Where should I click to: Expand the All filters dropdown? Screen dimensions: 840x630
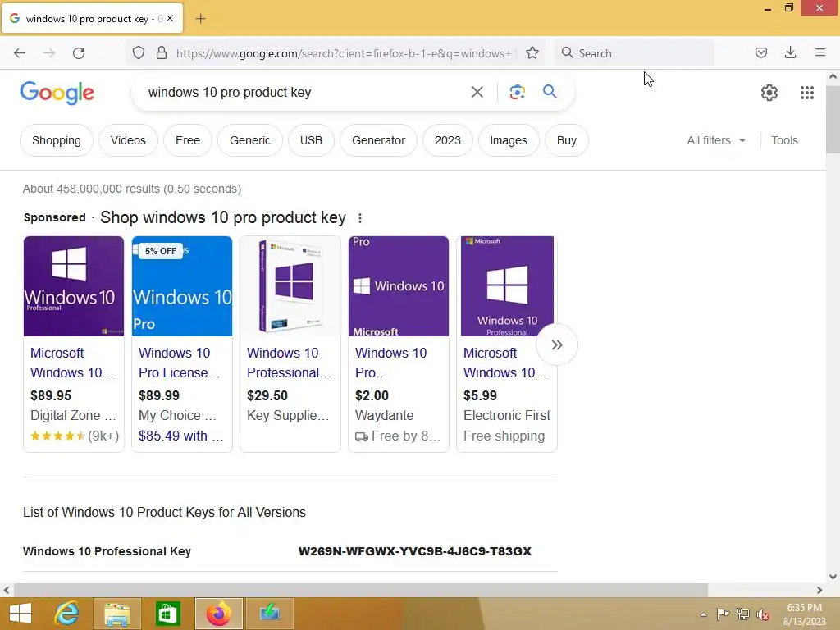click(716, 140)
